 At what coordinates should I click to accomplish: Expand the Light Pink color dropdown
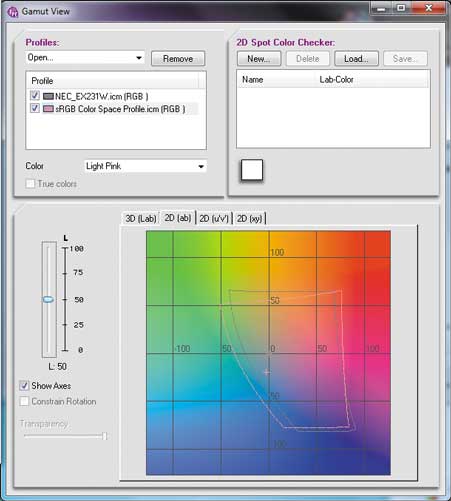click(x=145, y=166)
